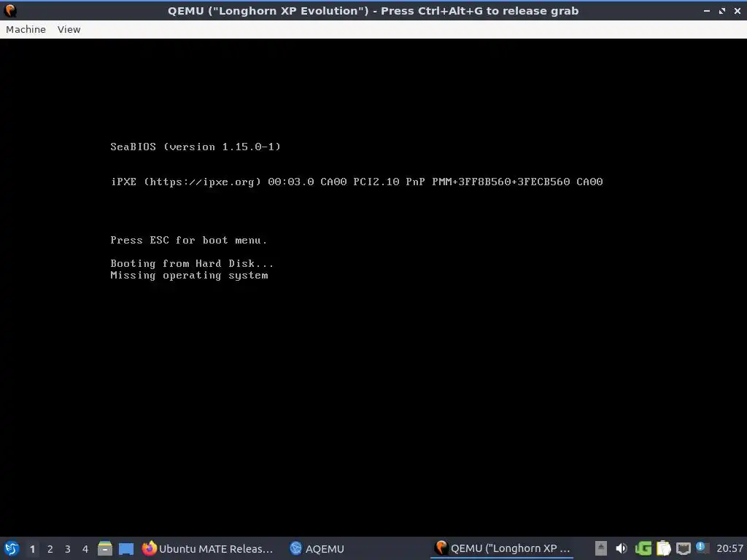747x560 pixels.
Task: Click the 'Press ESC for boot menu.' text
Action: 189,240
